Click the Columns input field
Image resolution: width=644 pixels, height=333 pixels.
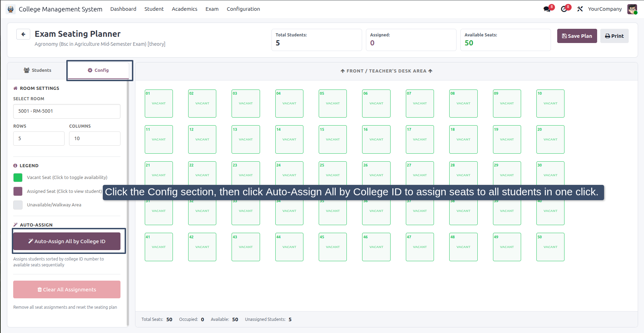tap(95, 138)
